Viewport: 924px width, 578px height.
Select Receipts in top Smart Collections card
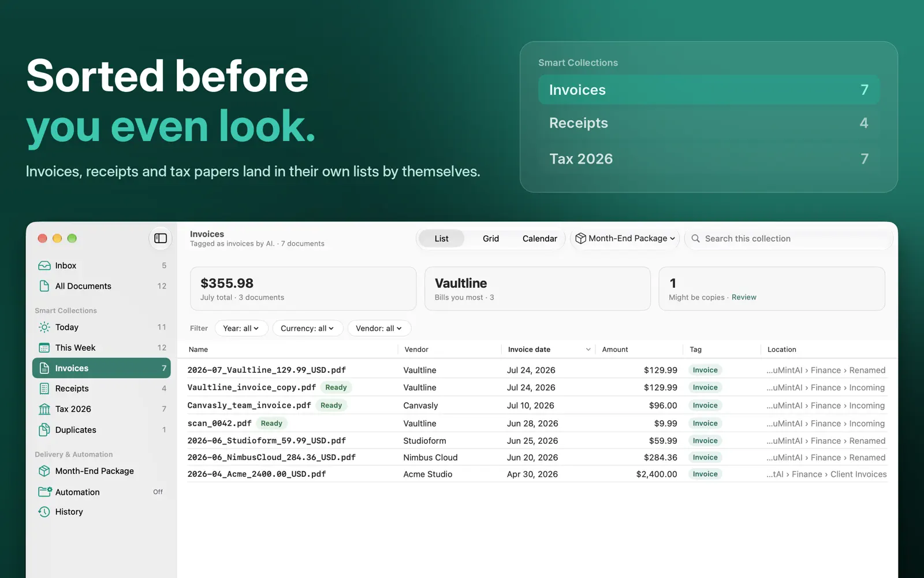pyautogui.click(x=709, y=123)
